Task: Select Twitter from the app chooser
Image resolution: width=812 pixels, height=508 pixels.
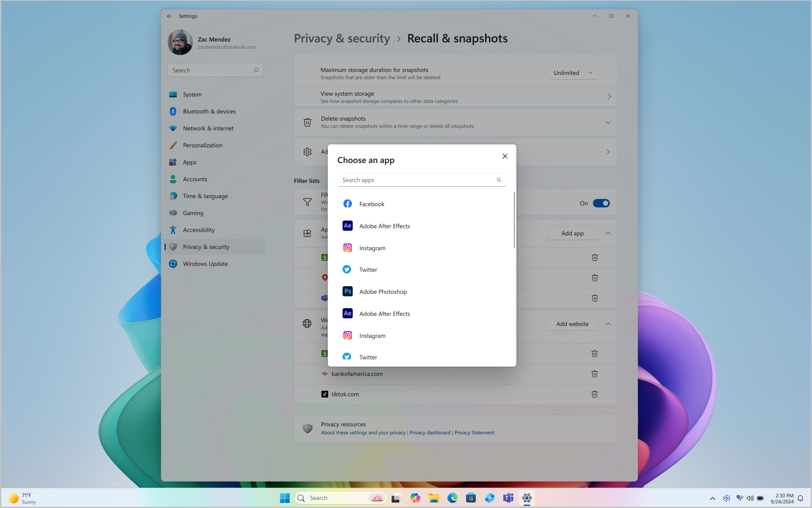Action: [368, 270]
